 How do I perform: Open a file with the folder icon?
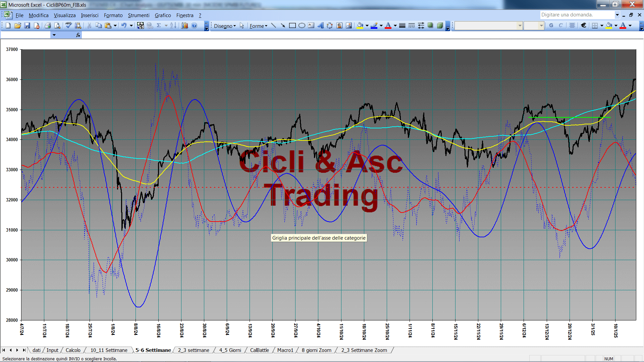(18, 26)
